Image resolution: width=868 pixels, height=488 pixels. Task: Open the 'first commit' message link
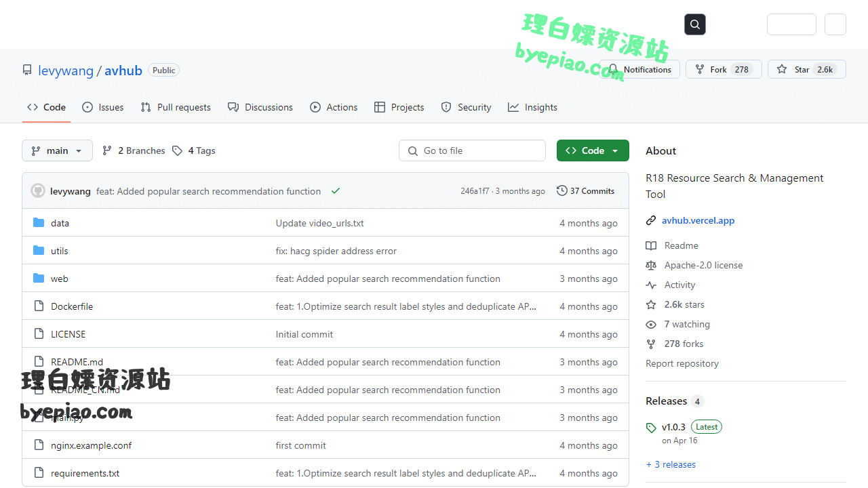pyautogui.click(x=301, y=445)
